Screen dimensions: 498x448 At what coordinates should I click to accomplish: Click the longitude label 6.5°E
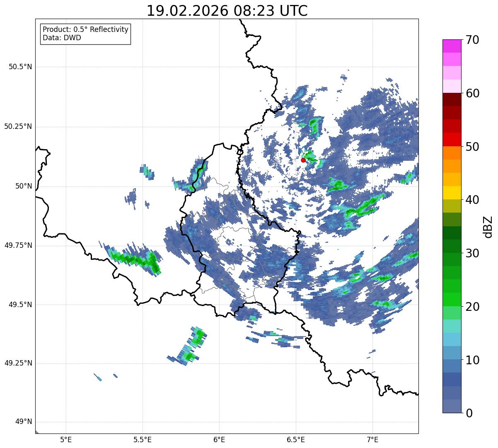click(296, 439)
